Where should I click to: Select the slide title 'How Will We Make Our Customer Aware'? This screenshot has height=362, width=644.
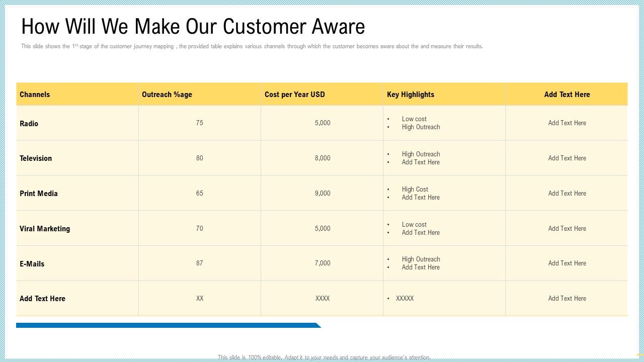point(193,26)
